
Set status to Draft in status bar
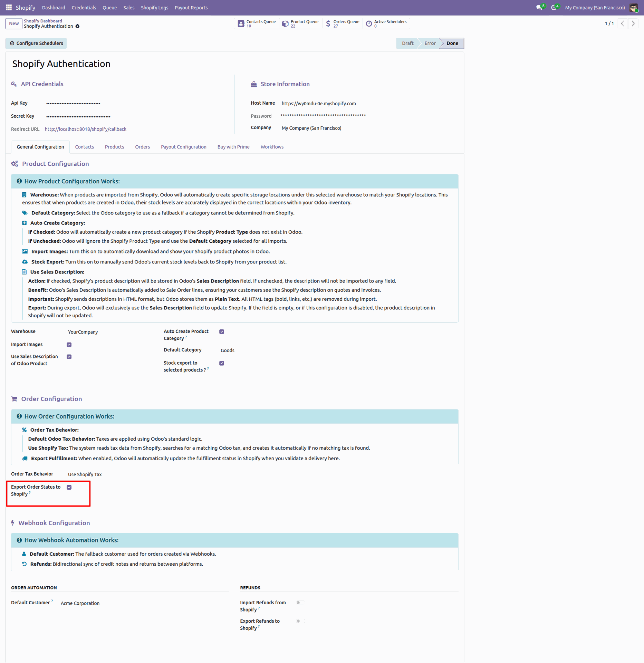[x=407, y=44]
